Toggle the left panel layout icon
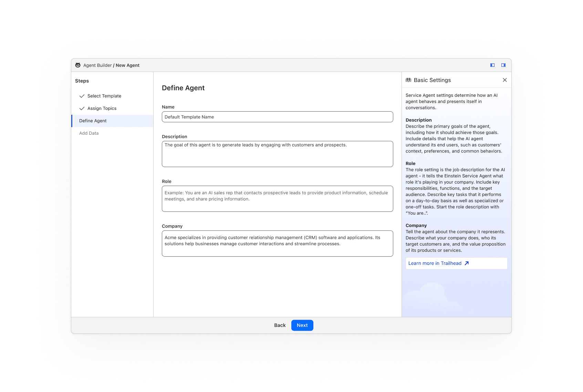The width and height of the screenshot is (583, 392). 492,65
